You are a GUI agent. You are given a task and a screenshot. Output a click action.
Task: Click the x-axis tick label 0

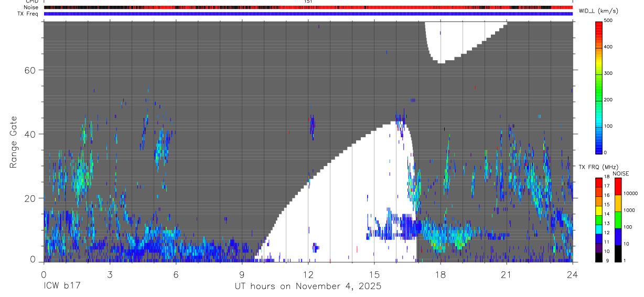tap(44, 274)
